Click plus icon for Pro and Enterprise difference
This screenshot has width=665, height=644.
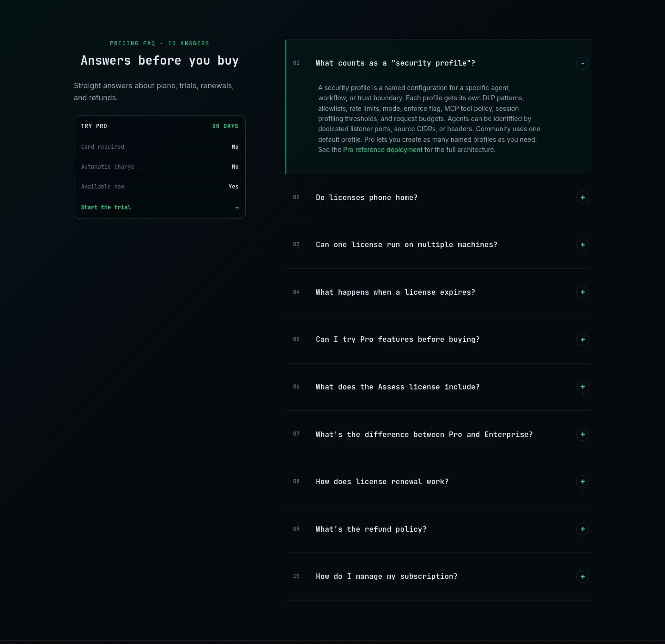583,434
